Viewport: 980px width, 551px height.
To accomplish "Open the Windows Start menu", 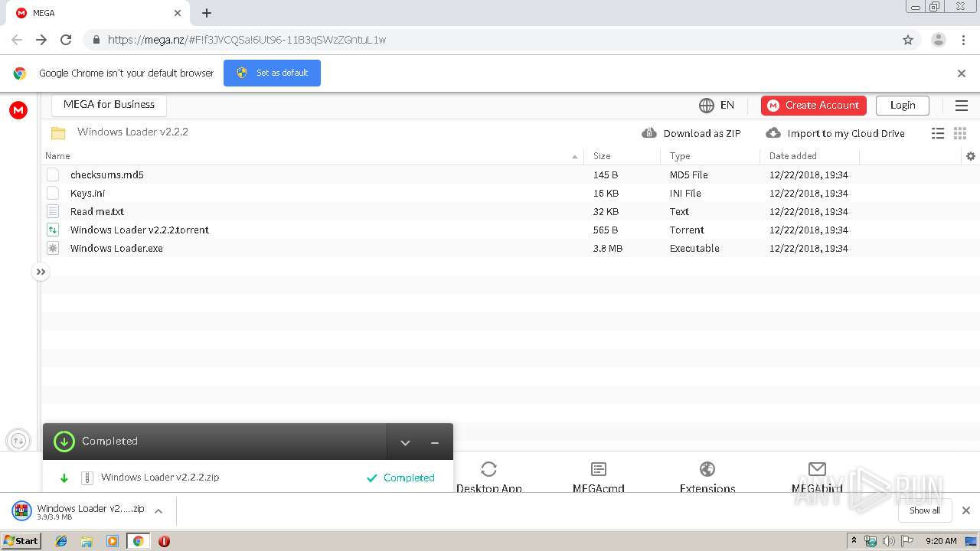I will click(x=21, y=541).
